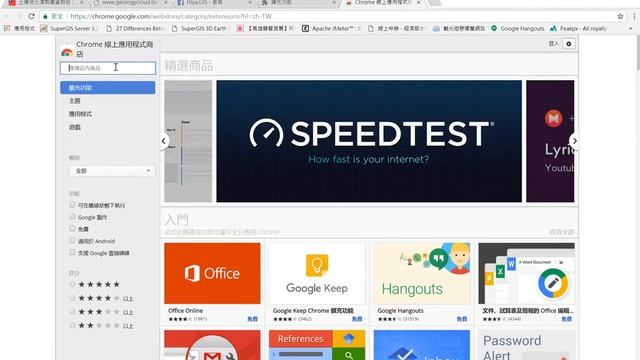Viewport: 640px width, 360px height.
Task: Click the Chrome Web Store logo
Action: [67, 52]
